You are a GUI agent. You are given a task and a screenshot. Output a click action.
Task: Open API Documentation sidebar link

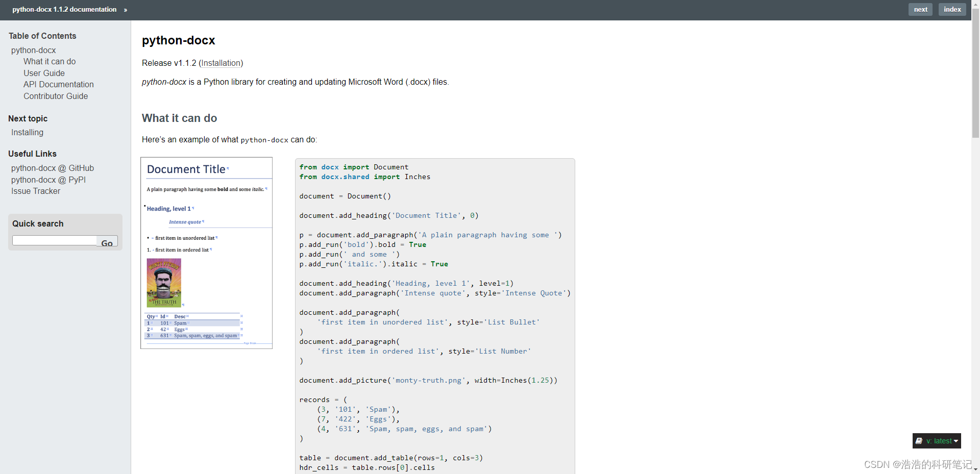pos(59,84)
